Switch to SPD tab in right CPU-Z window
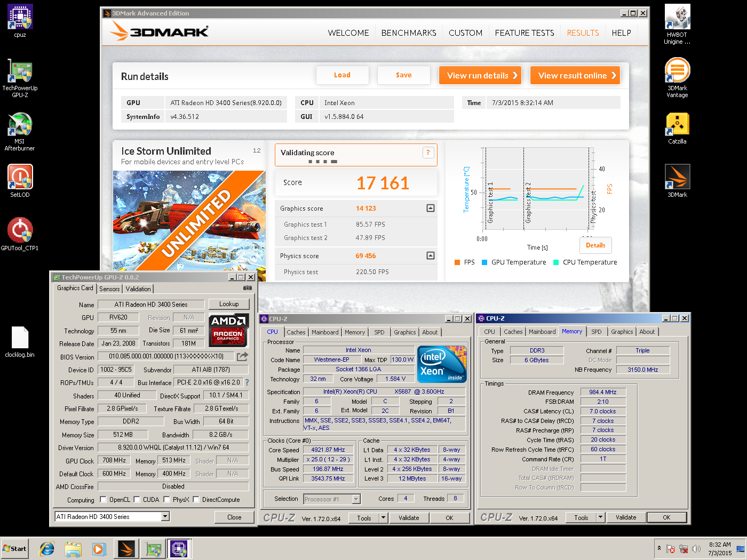Image resolution: width=747 pixels, height=560 pixels. coord(597,332)
